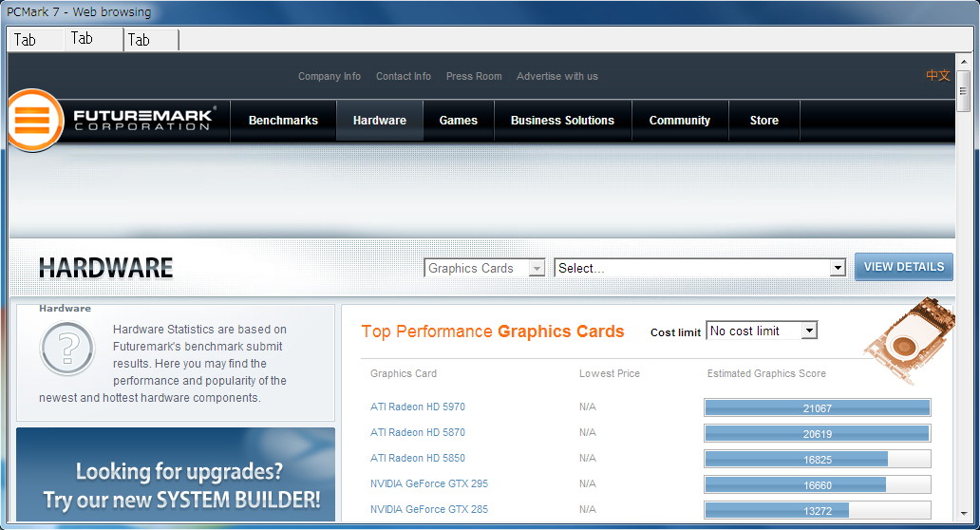Screen dimensions: 980x530
Task: Open the Games menu
Action: pyautogui.click(x=458, y=121)
